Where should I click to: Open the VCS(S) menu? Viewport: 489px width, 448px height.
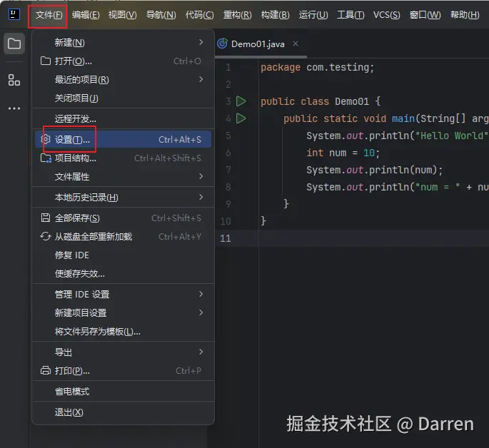[x=387, y=15]
